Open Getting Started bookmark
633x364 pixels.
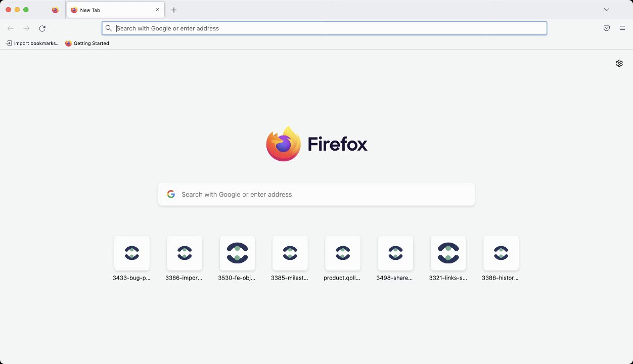tap(87, 43)
